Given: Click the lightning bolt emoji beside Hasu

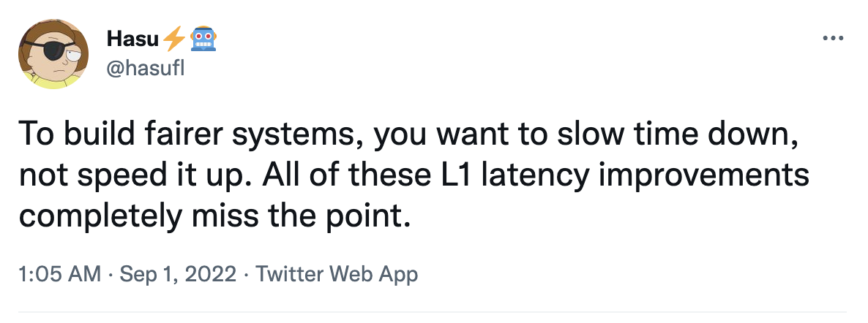Looking at the screenshot, I should (174, 37).
